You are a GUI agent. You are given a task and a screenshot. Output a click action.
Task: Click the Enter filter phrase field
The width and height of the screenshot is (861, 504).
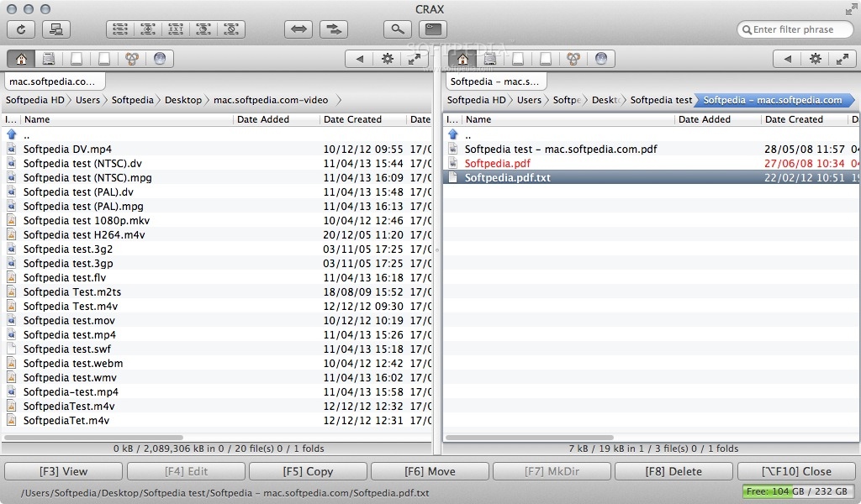[x=795, y=29]
